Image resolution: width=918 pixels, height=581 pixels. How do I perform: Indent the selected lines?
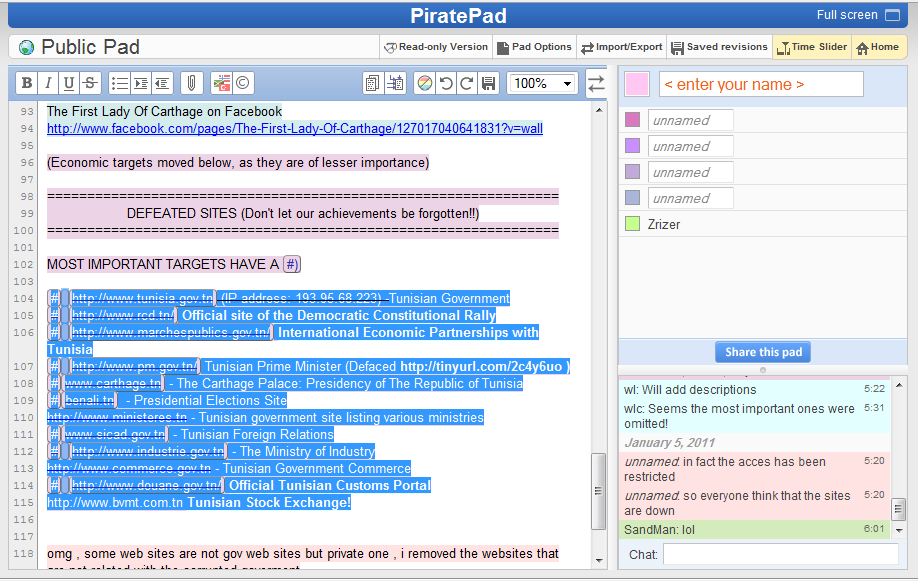(141, 83)
